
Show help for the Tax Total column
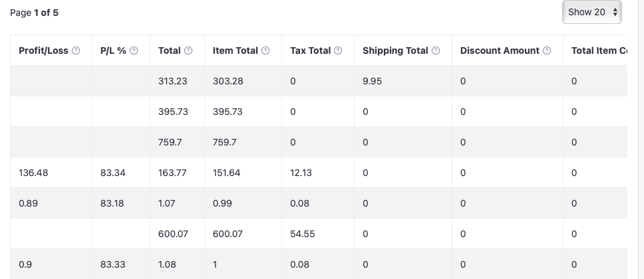pyautogui.click(x=339, y=50)
